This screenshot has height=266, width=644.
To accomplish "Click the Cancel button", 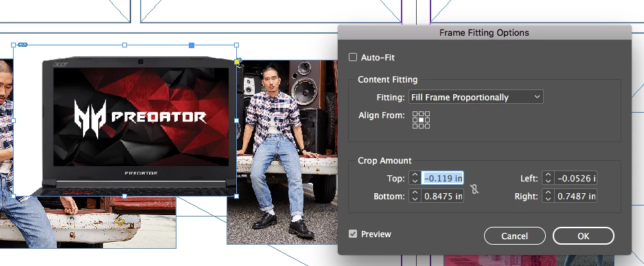I will point(515,236).
